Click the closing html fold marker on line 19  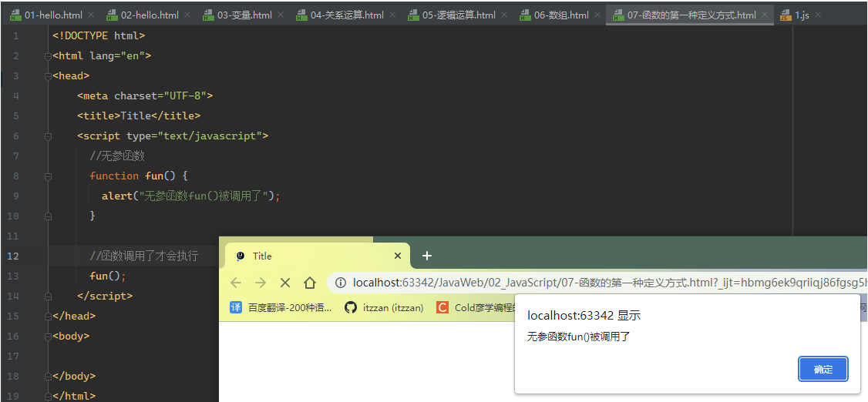48,396
